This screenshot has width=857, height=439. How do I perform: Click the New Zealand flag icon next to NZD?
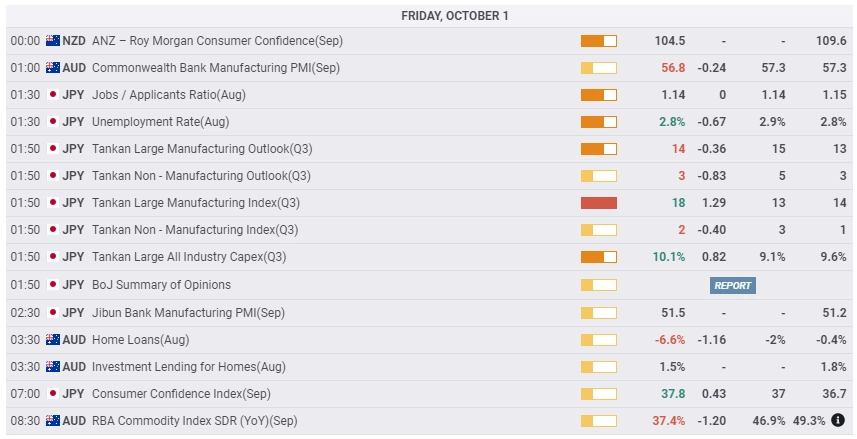coord(53,40)
